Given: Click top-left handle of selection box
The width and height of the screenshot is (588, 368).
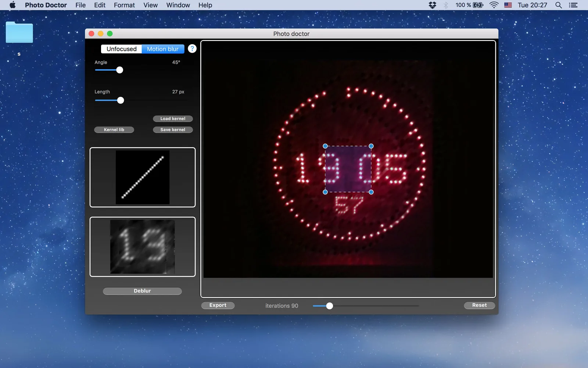Looking at the screenshot, I should [325, 146].
